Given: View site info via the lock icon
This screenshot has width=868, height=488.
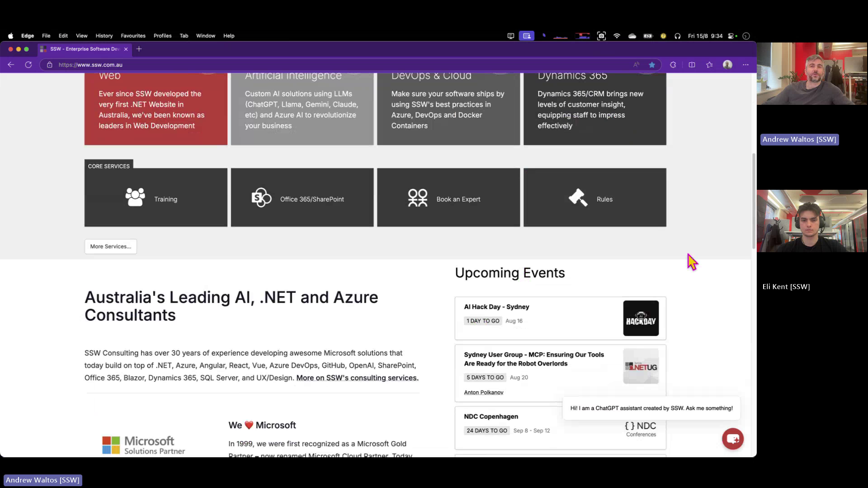Looking at the screenshot, I should [x=50, y=65].
